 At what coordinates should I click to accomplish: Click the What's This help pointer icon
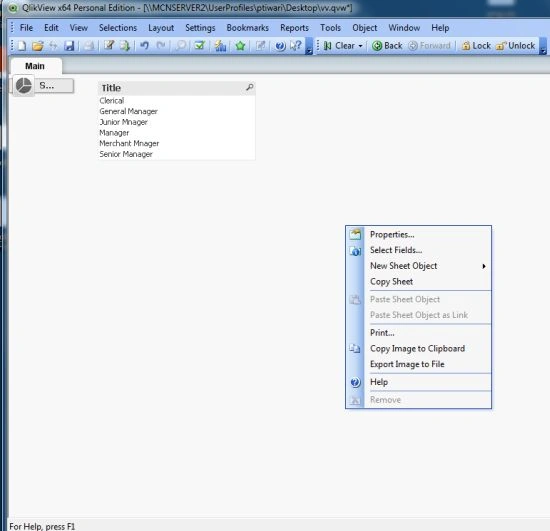tap(296, 46)
